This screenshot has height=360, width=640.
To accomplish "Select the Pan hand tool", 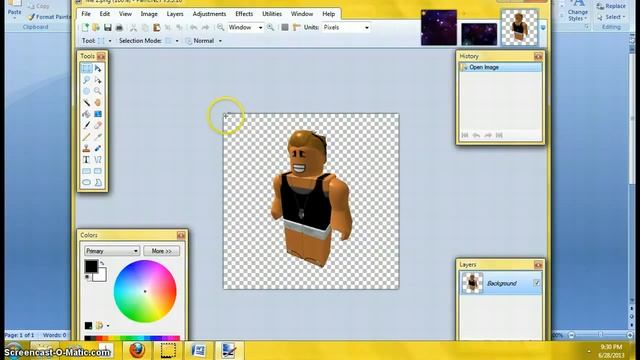I will 98,102.
